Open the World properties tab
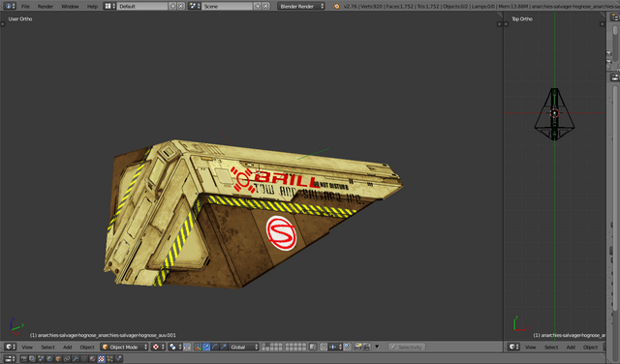 click(49, 359)
